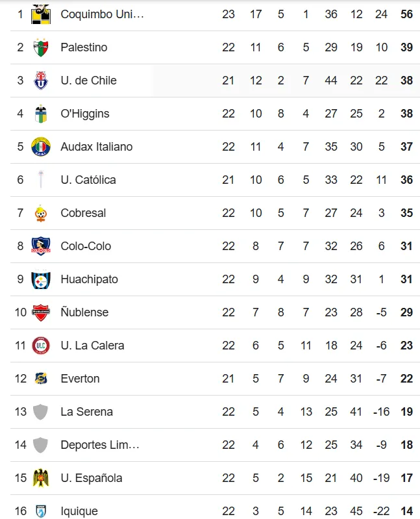
Task: Open the Palestino team name link
Action: (x=84, y=47)
